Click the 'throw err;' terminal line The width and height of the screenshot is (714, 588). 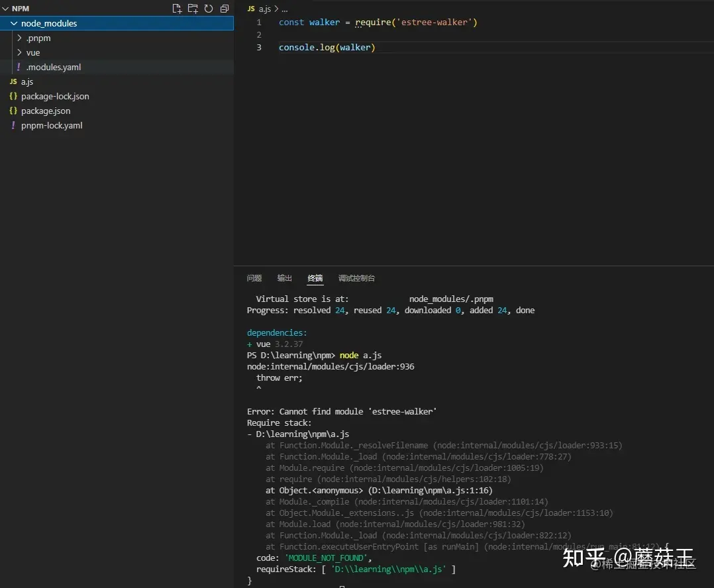coord(279,377)
